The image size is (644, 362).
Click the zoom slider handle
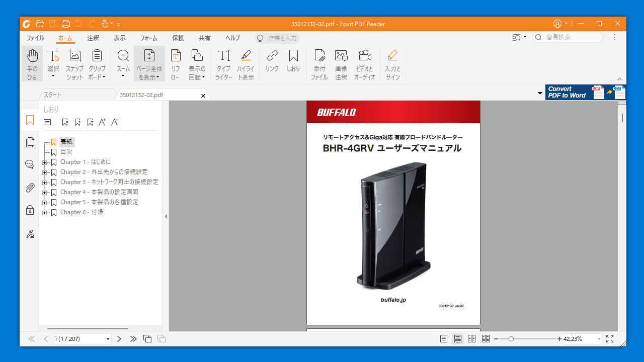511,339
